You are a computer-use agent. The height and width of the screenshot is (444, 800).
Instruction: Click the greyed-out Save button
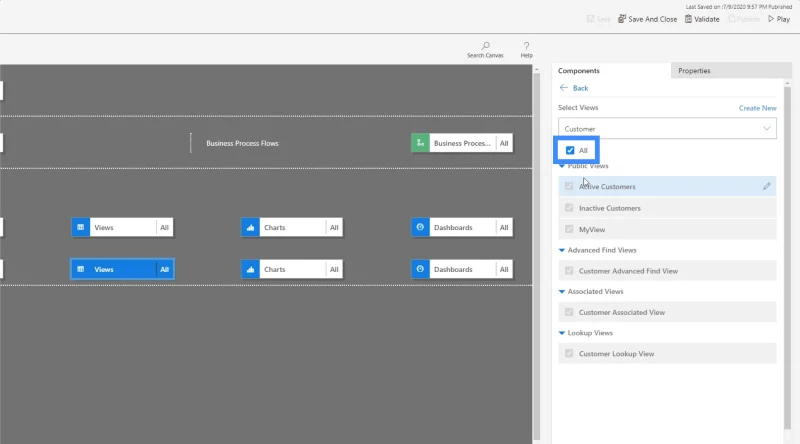(x=598, y=19)
